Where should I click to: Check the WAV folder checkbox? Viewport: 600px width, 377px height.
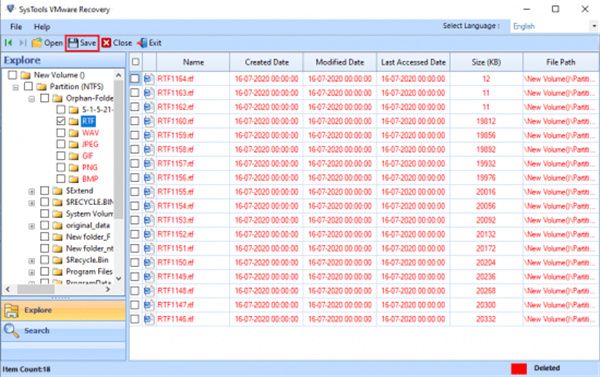(61, 133)
